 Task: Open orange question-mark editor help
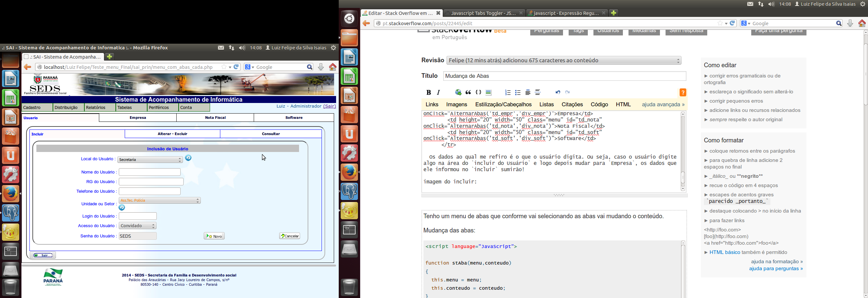tap(683, 92)
